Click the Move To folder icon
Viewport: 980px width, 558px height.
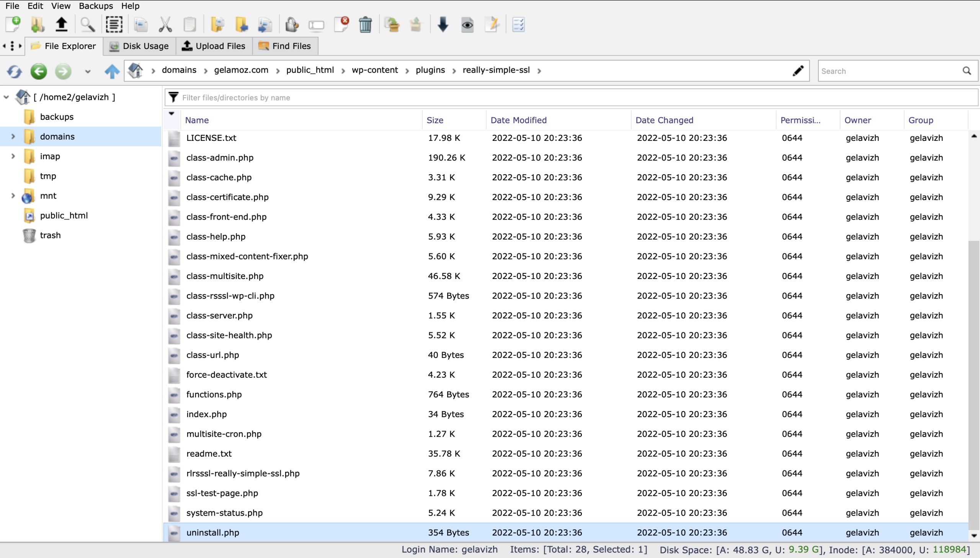pos(241,24)
